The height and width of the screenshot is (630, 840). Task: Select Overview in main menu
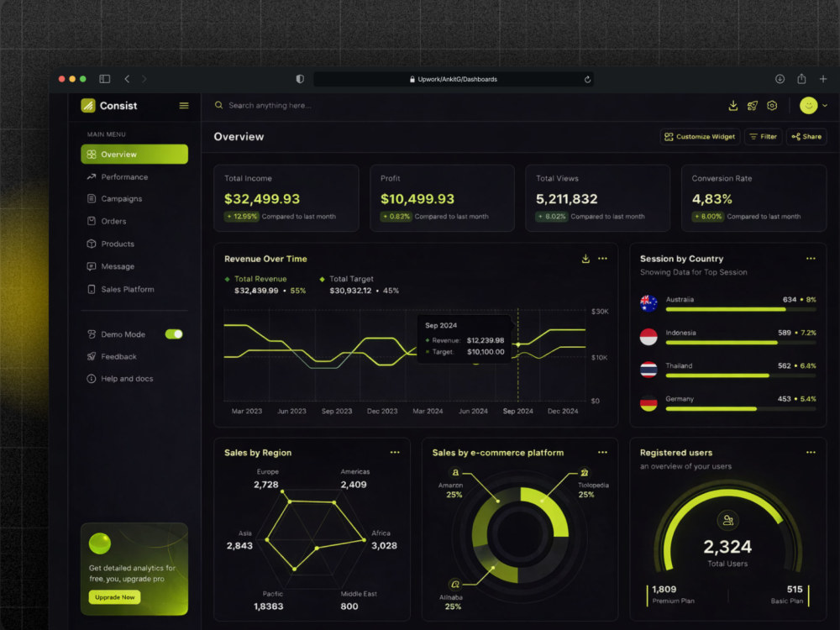coord(134,155)
